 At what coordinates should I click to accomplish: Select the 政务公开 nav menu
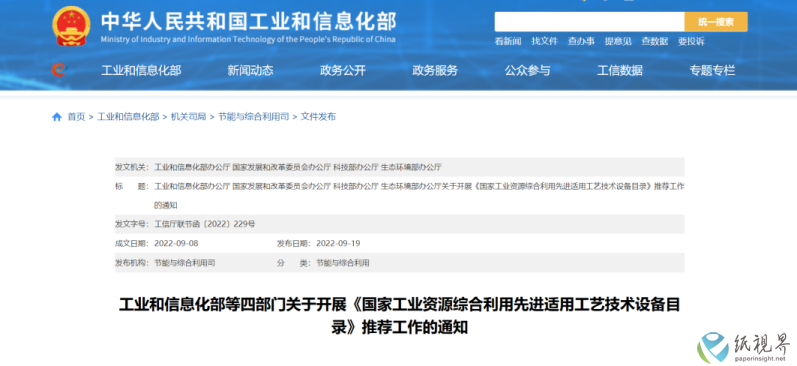pyautogui.click(x=343, y=71)
